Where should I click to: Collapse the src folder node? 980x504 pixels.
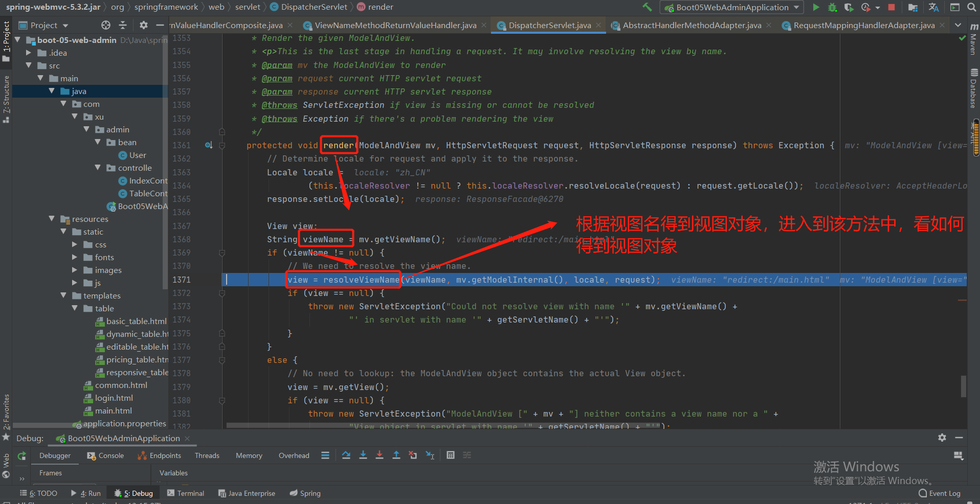29,65
